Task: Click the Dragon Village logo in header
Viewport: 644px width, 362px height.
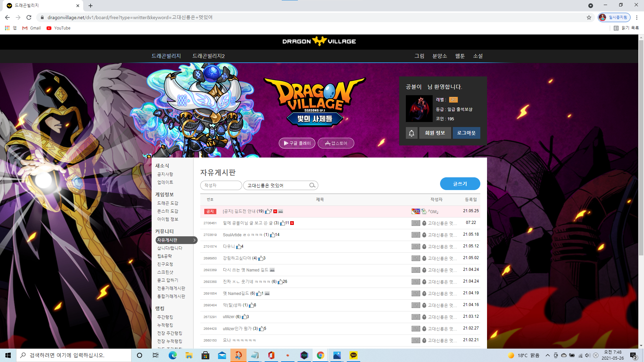Action: tap(319, 41)
